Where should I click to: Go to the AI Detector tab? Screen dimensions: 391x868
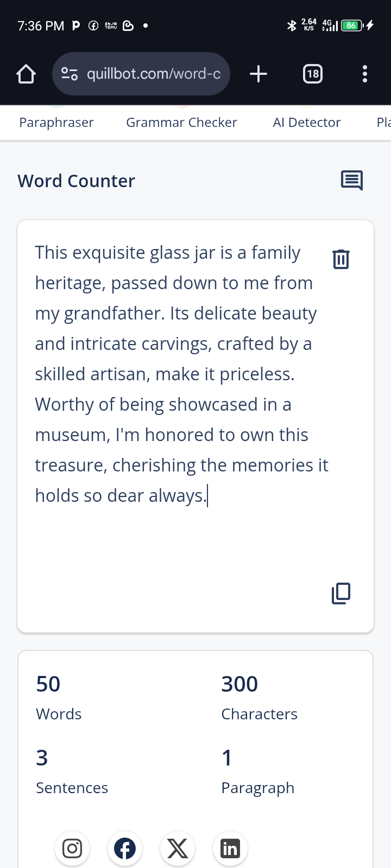pos(307,123)
